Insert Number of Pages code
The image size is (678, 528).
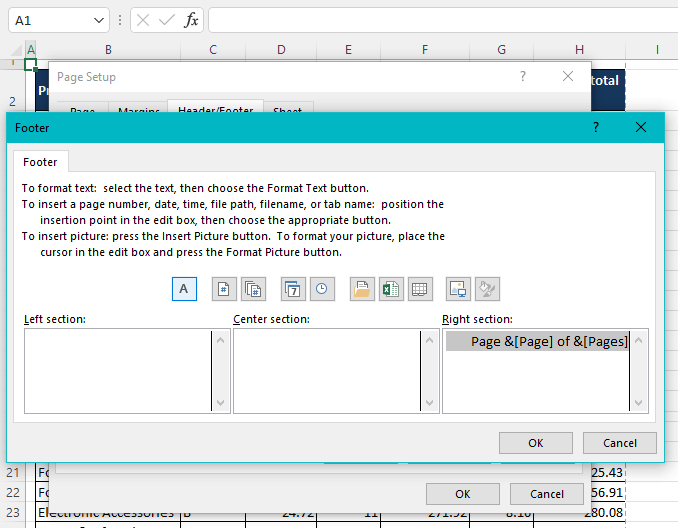[x=253, y=289]
